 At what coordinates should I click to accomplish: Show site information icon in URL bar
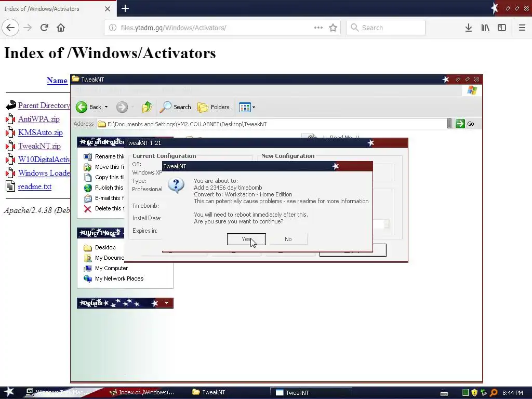click(113, 28)
